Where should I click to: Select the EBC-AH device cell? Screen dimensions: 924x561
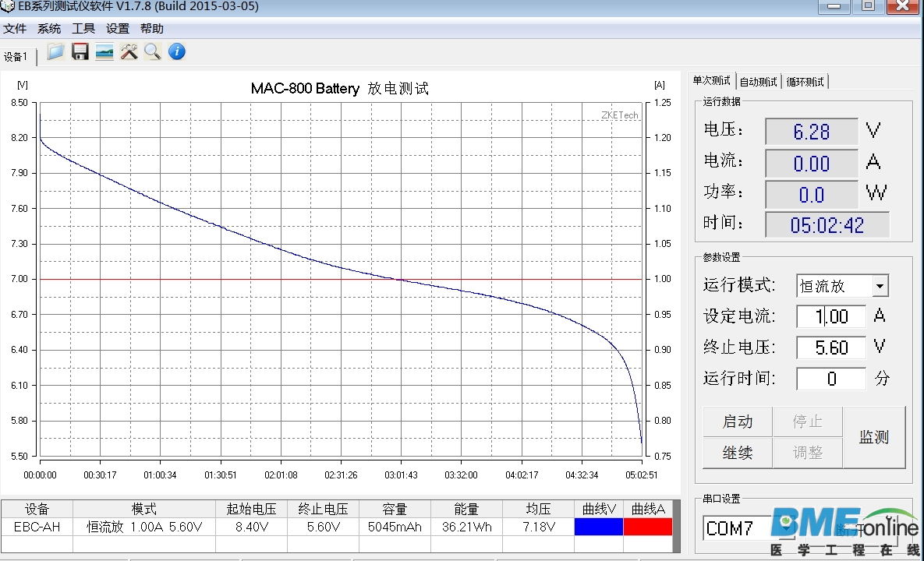[37, 527]
